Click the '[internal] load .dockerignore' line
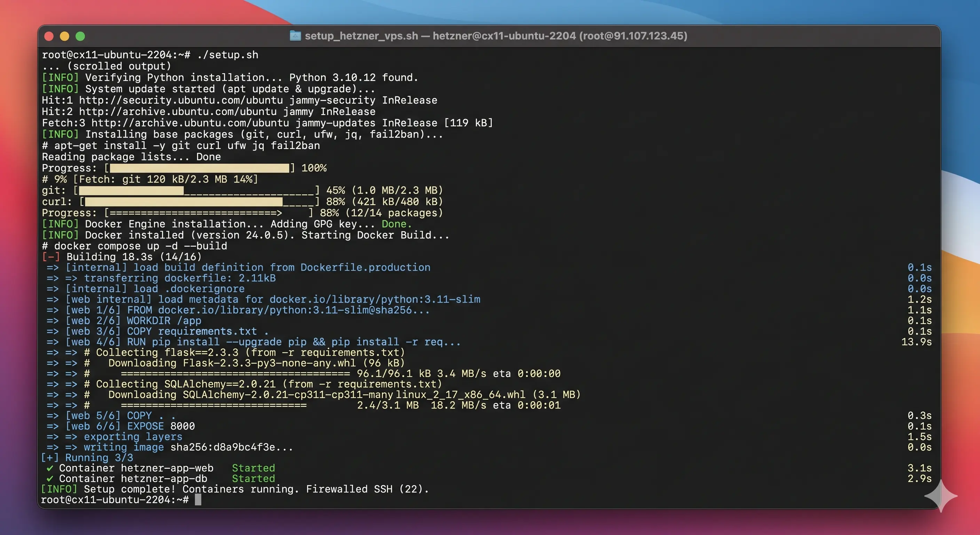Screen dimensions: 980x535 (146, 289)
